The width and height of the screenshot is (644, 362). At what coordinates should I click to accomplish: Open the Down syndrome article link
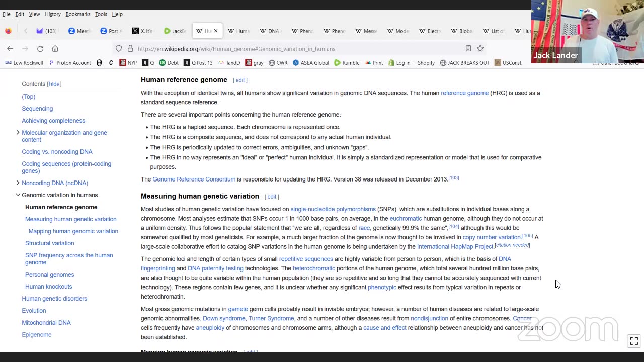[224, 319]
